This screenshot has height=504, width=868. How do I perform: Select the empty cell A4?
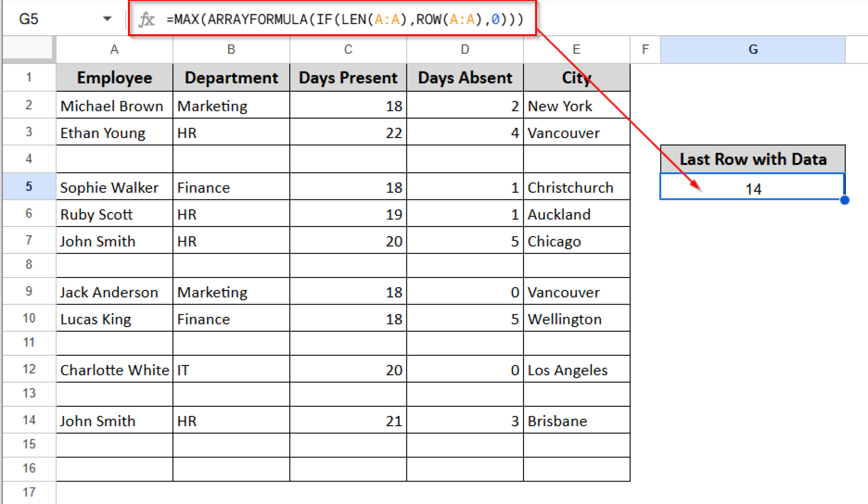pos(114,159)
